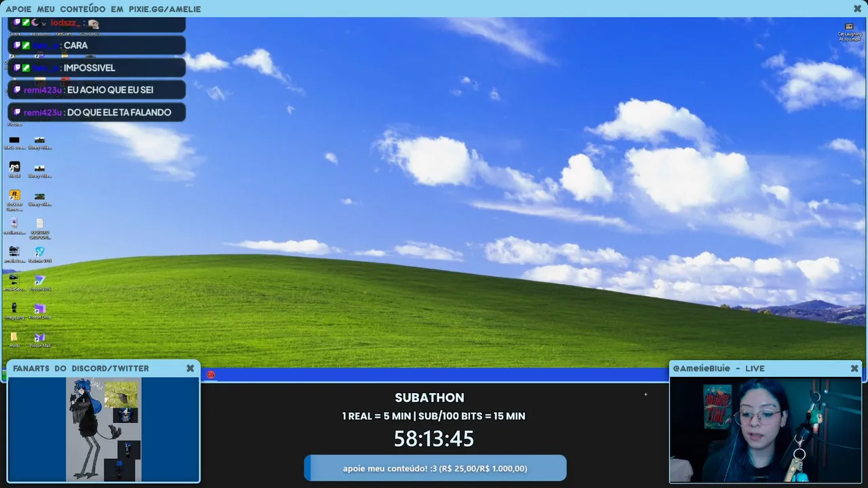Image resolution: width=868 pixels, height=488 pixels.
Task: Click the donation goal progress bar
Action: (x=435, y=468)
